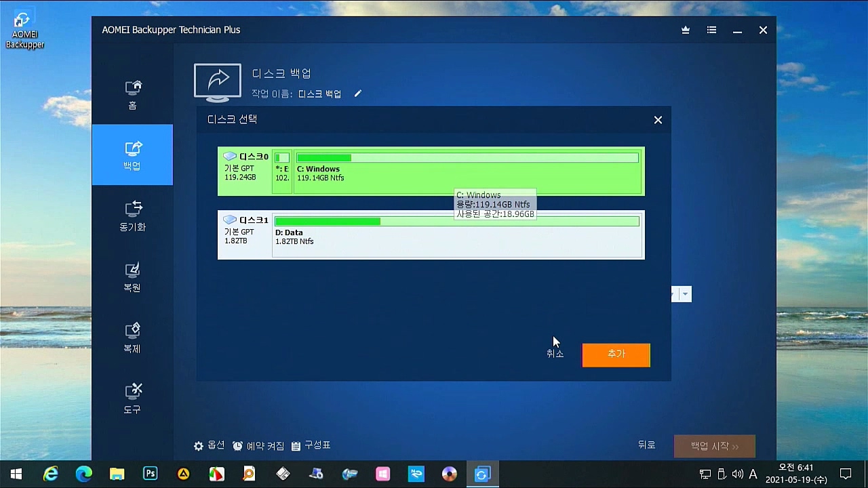Close the 디스크 선택 dialog
Viewport: 868px width, 488px height.
[658, 120]
